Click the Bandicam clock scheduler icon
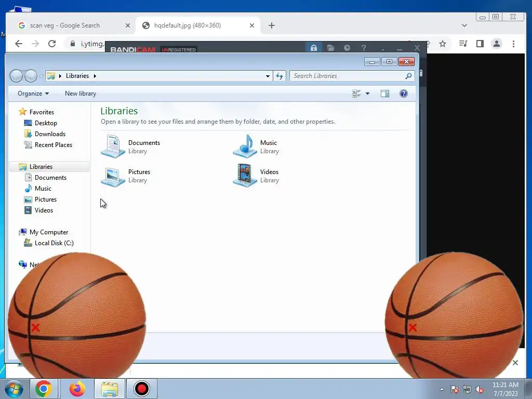The width and height of the screenshot is (532, 399). pyautogui.click(x=347, y=48)
